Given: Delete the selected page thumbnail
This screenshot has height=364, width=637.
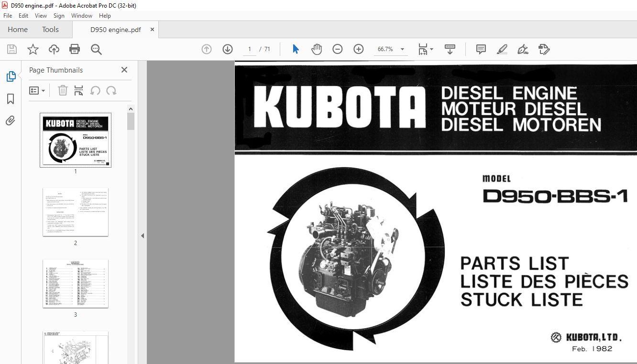Looking at the screenshot, I should 63,90.
